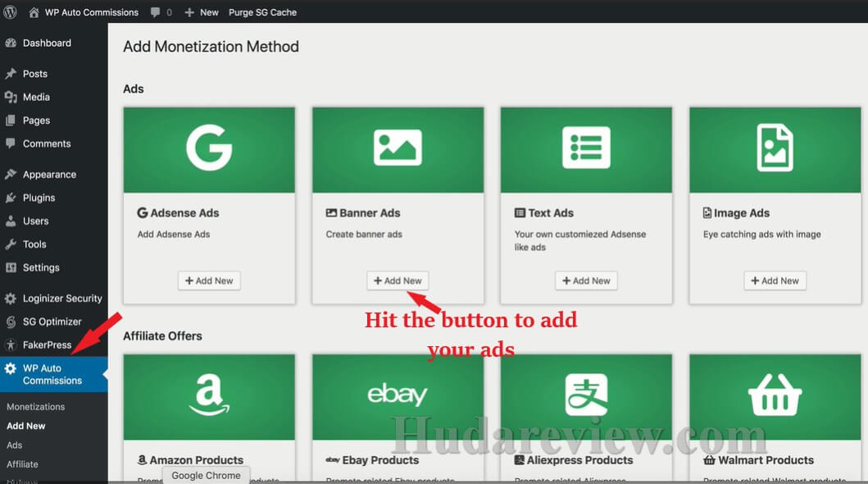Click the FakerPress figure icon
The image size is (868, 484).
(x=11, y=345)
